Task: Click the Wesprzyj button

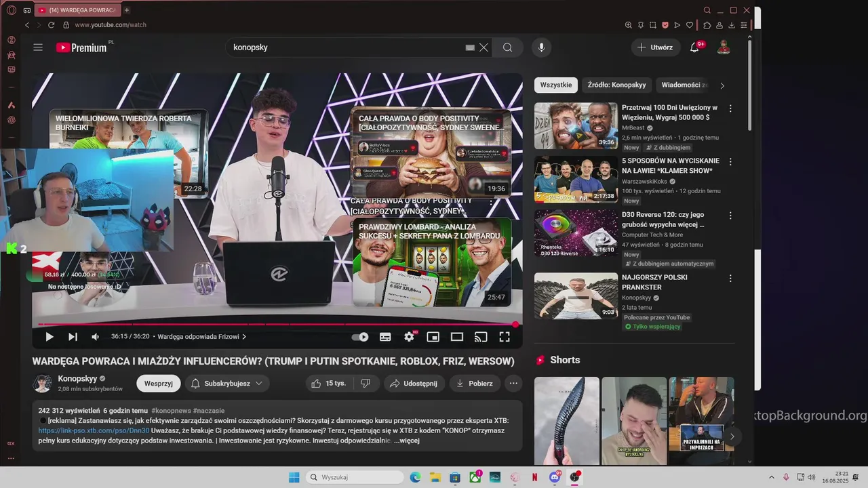Action: [158, 384]
